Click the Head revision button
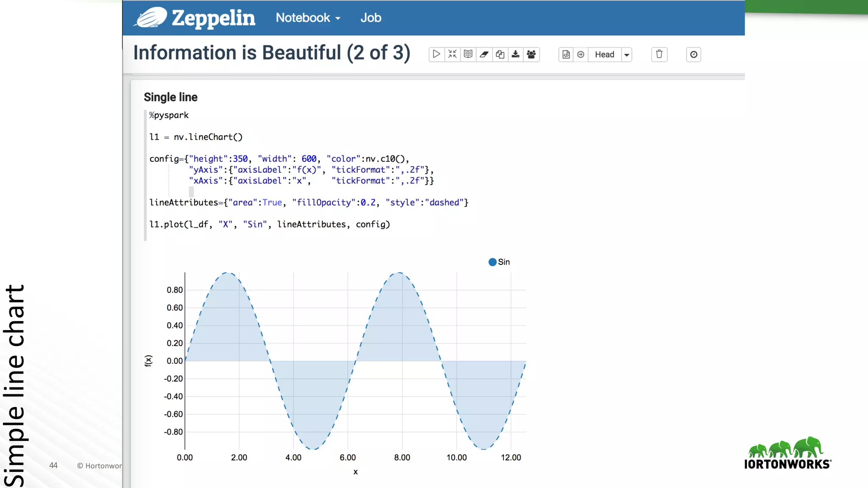Screen dimensions: 868x488 604,54
